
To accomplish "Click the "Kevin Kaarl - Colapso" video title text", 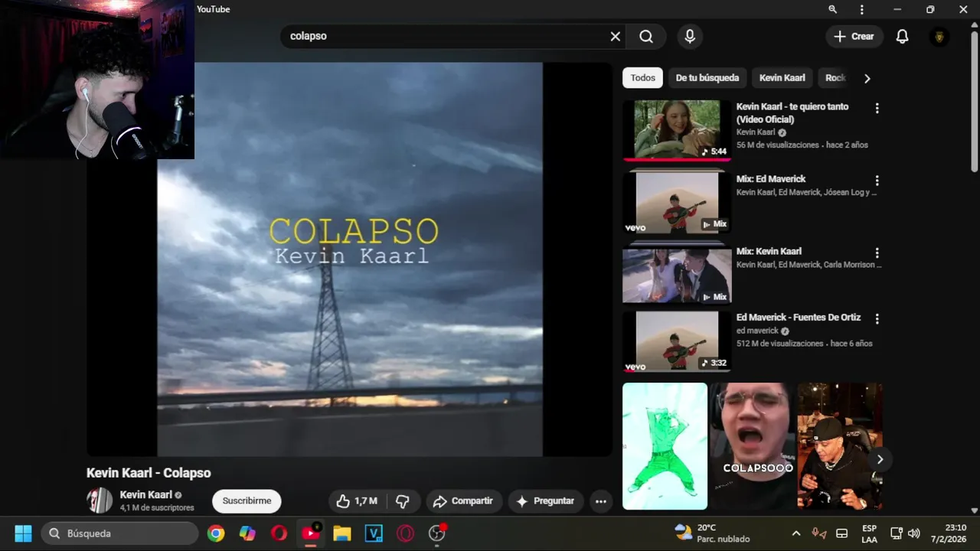I will point(149,473).
